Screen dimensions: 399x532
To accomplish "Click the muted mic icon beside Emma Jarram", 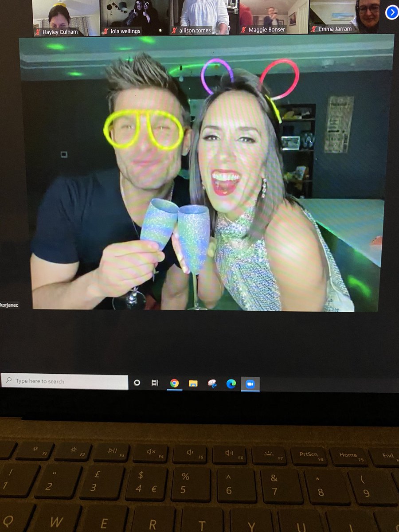I will point(313,29).
